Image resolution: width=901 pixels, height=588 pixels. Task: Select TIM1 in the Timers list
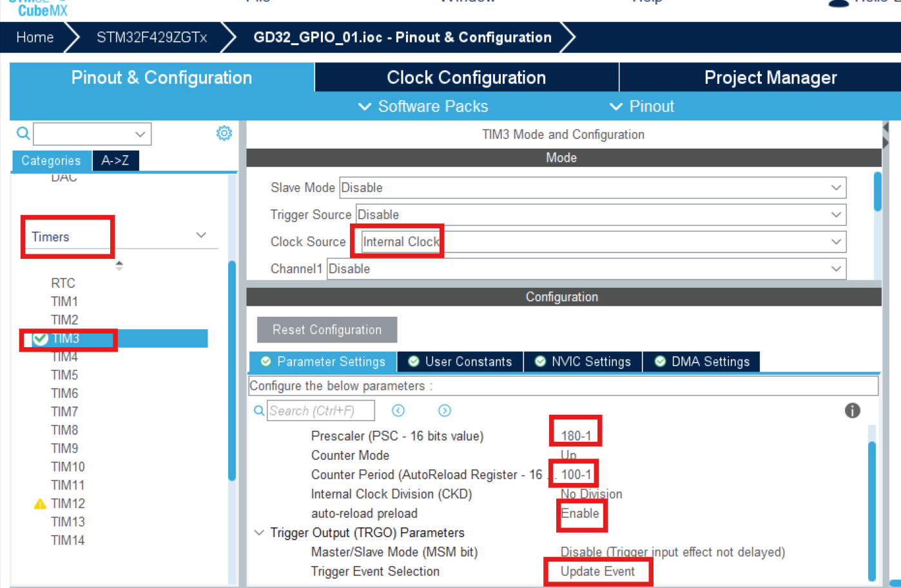64,301
